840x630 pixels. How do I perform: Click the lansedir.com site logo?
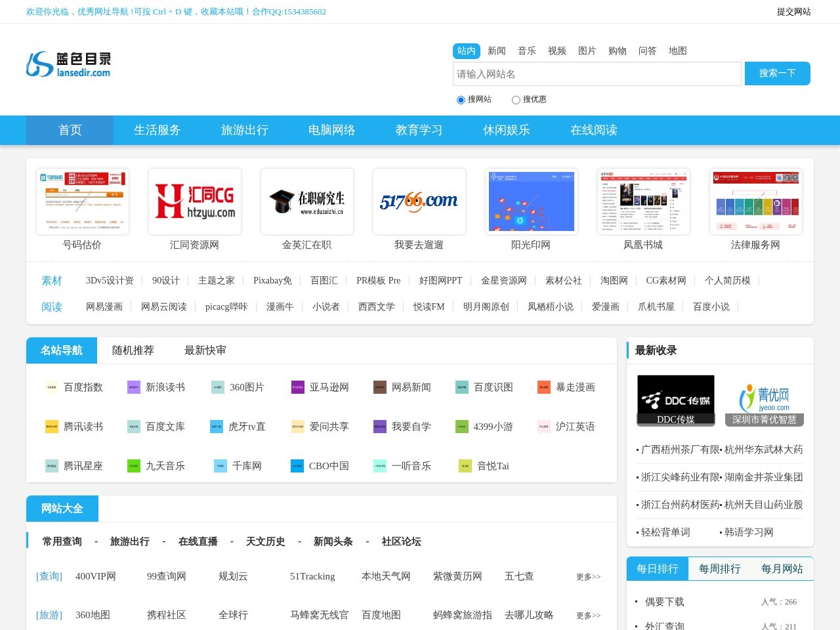coord(68,64)
